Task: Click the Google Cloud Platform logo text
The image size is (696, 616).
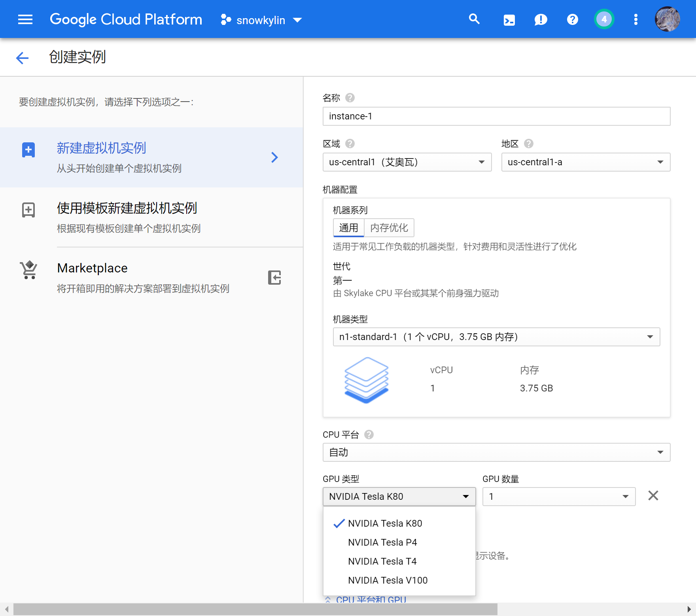Action: tap(126, 19)
